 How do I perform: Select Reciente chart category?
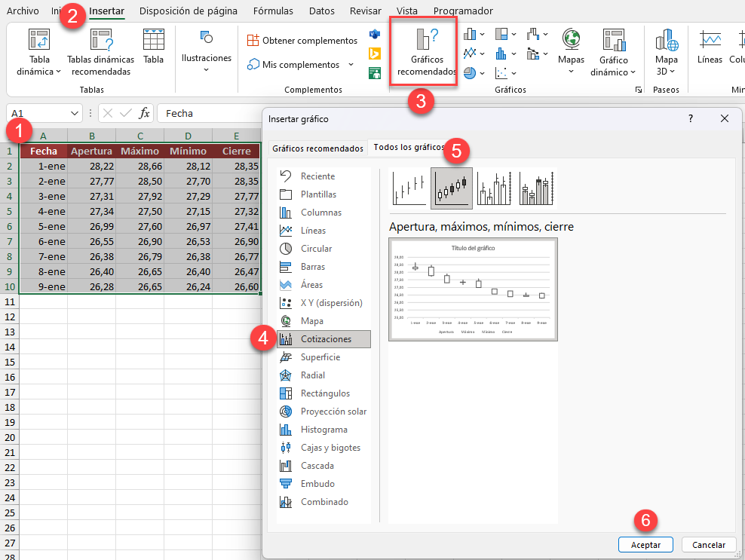pyautogui.click(x=323, y=176)
